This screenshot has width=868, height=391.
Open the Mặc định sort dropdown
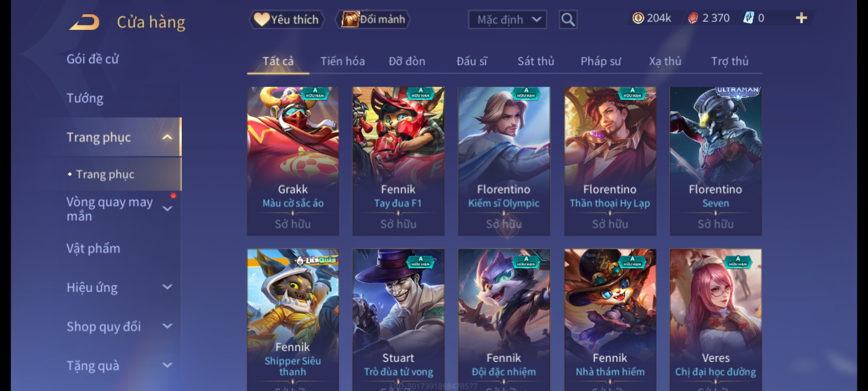507,20
